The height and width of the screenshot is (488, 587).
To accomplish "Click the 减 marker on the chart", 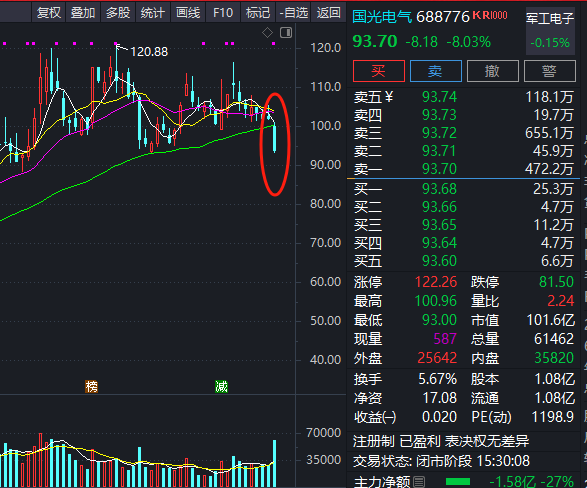I will [221, 386].
